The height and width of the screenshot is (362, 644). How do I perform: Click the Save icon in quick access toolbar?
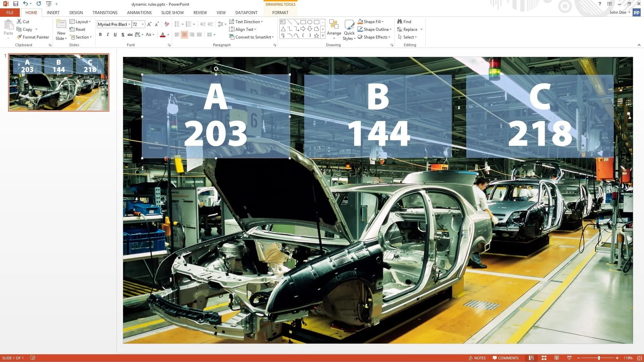point(16,4)
